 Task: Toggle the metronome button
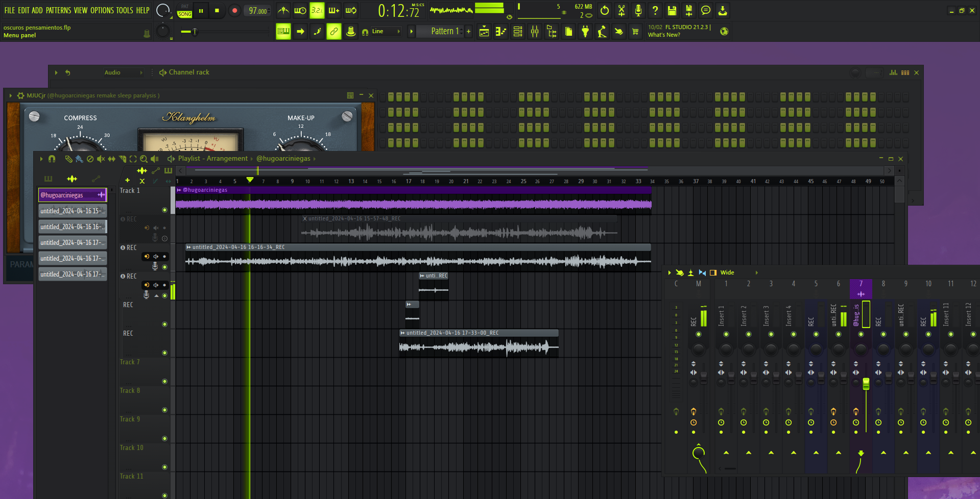(x=283, y=10)
